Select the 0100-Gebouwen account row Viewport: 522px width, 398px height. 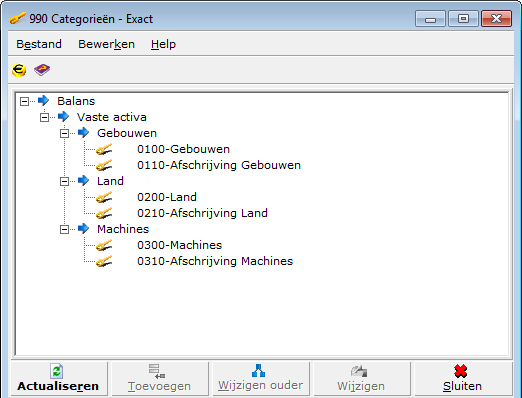click(x=183, y=149)
